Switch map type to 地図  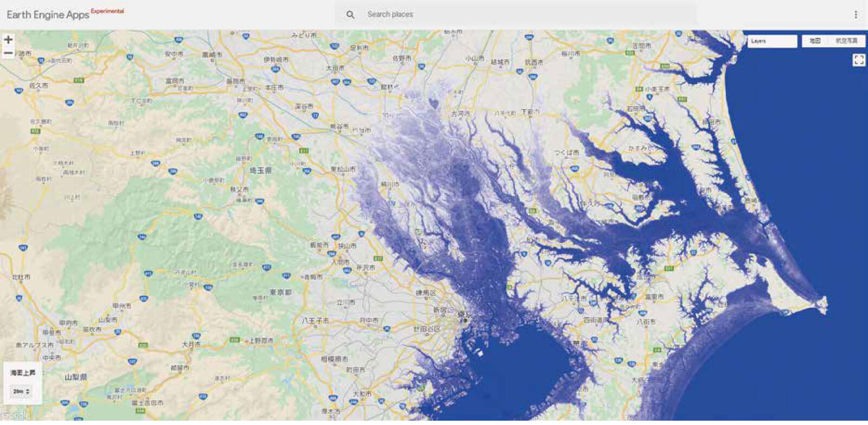coord(815,41)
